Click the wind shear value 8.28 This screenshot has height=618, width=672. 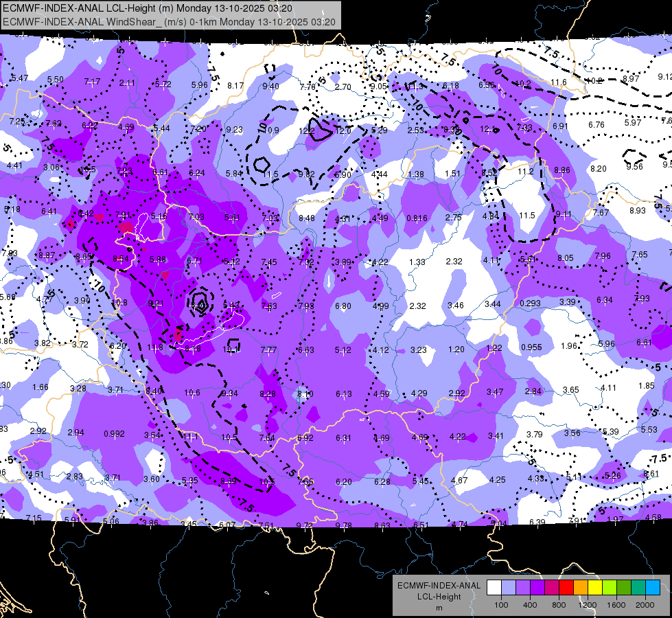tap(268, 393)
